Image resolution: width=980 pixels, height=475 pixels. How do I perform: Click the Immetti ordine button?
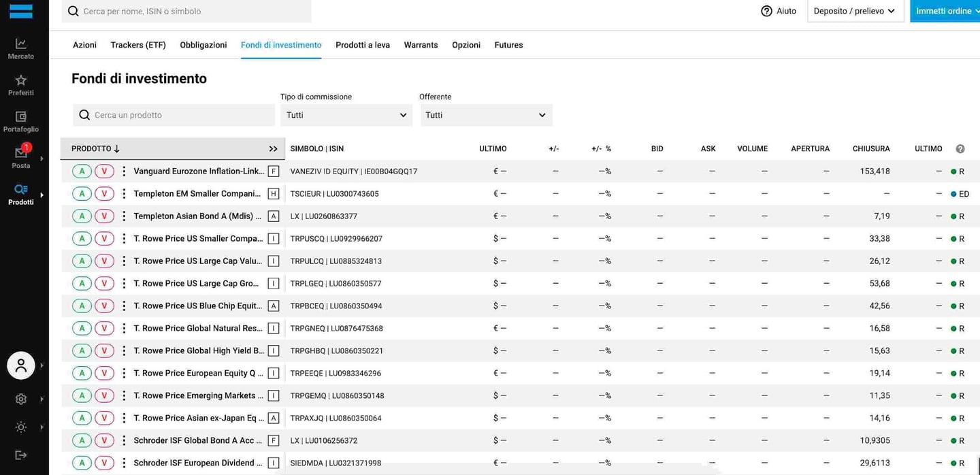pos(945,11)
